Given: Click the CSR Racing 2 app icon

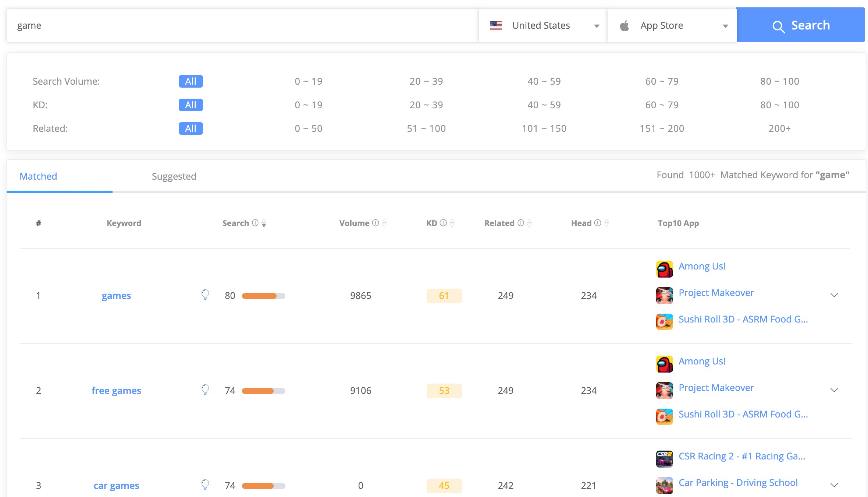Looking at the screenshot, I should [x=664, y=459].
